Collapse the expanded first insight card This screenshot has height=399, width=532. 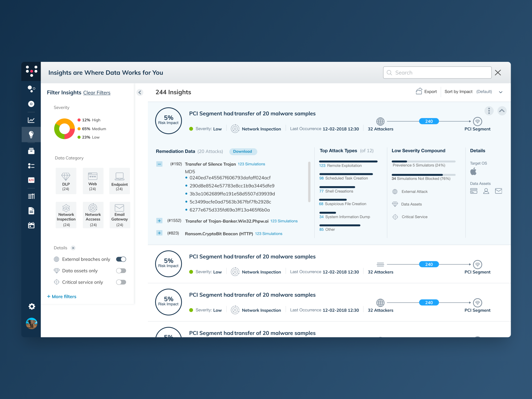502,111
